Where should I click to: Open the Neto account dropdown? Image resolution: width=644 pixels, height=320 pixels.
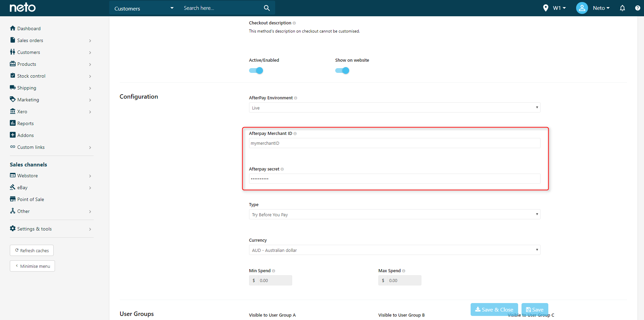(x=601, y=8)
